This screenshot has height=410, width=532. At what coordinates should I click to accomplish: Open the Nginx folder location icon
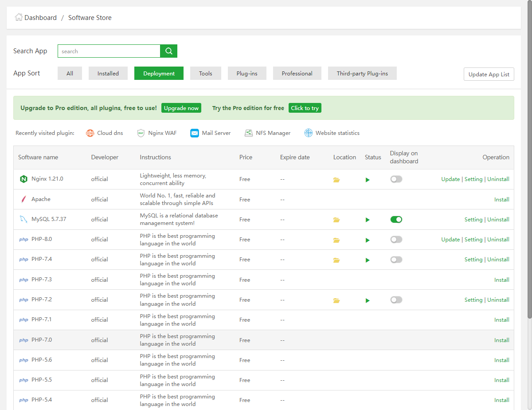[x=336, y=180]
